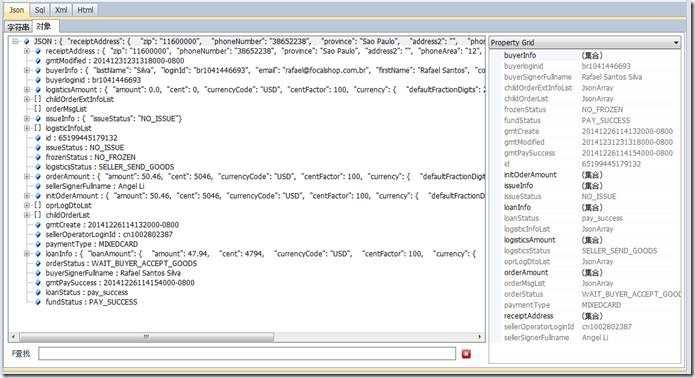Click the buyerSignerFullname node icon
695x378 pixels.
38,273
